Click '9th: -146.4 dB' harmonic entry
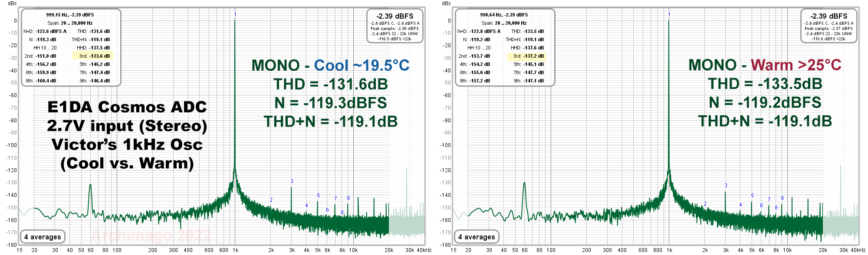The image size is (868, 255). coord(95,81)
